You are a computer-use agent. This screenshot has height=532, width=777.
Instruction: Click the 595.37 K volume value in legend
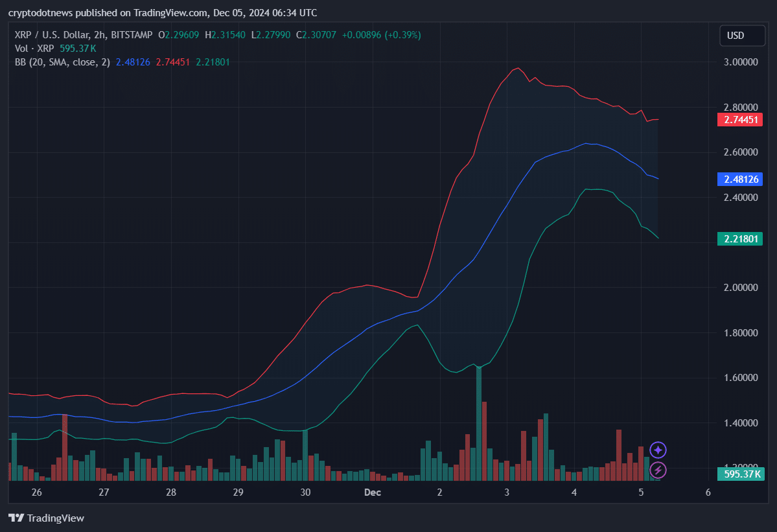coord(78,49)
